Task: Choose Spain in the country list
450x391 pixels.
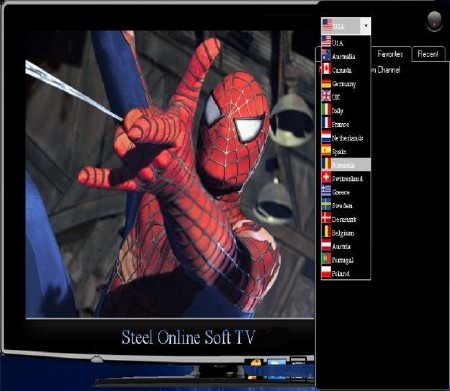Action: [x=346, y=151]
